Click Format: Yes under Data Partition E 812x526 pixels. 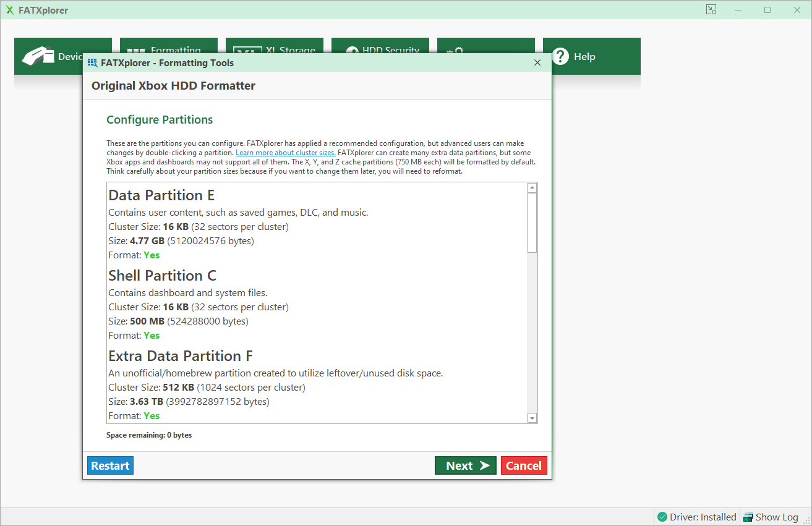(134, 255)
